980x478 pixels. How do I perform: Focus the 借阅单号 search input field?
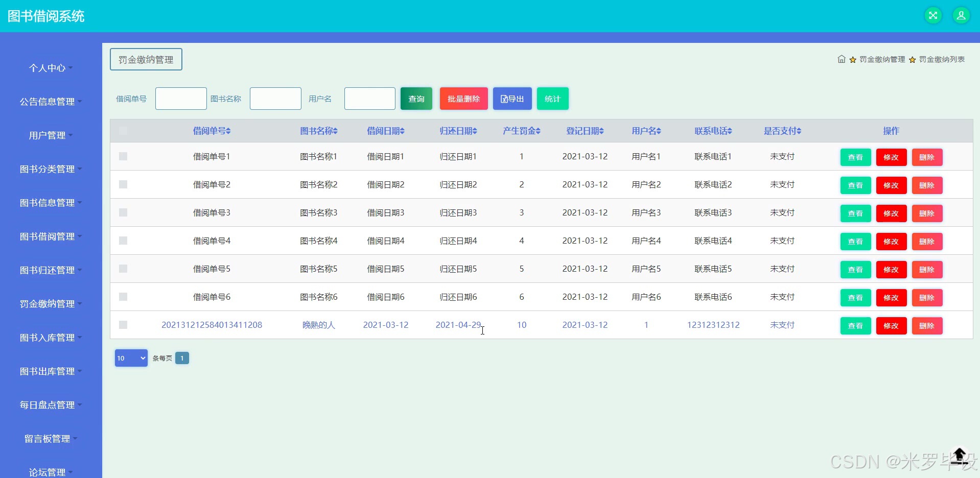[181, 99]
